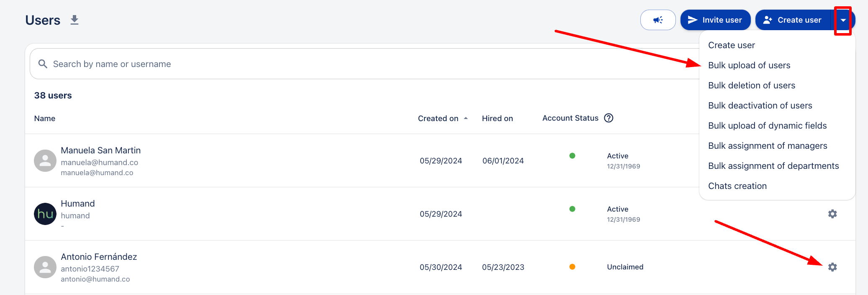868x295 pixels.
Task: Choose Bulk deletion of users
Action: (751, 85)
